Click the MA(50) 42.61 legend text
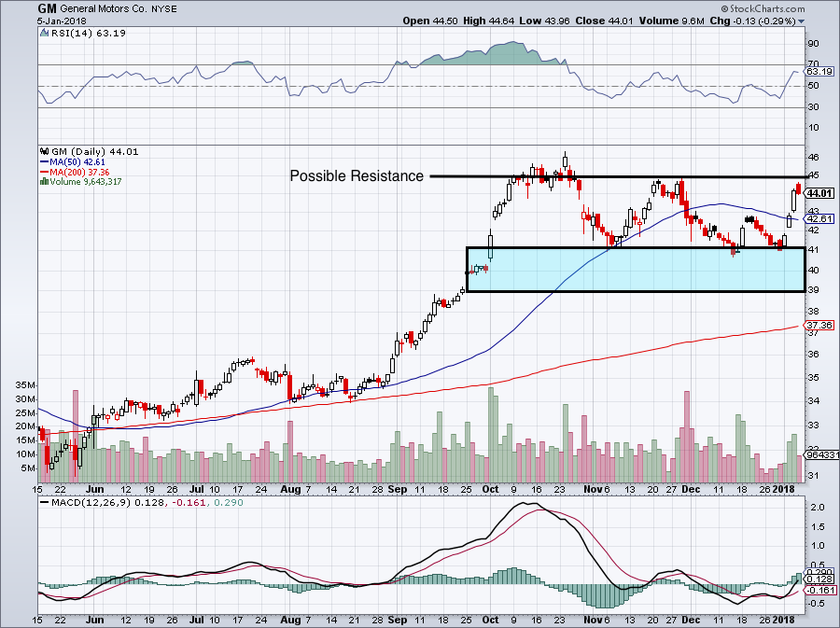This screenshot has width=840, height=628. click(77, 162)
